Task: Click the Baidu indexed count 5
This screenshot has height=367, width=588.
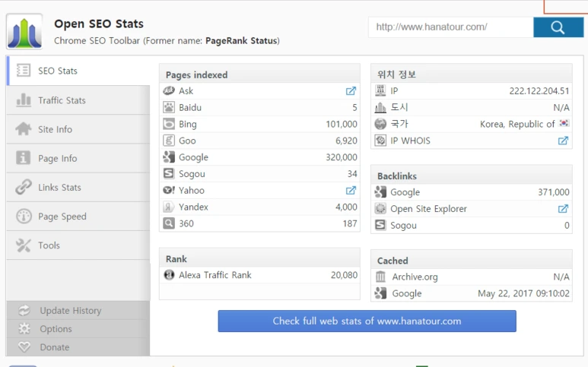Action: click(354, 107)
